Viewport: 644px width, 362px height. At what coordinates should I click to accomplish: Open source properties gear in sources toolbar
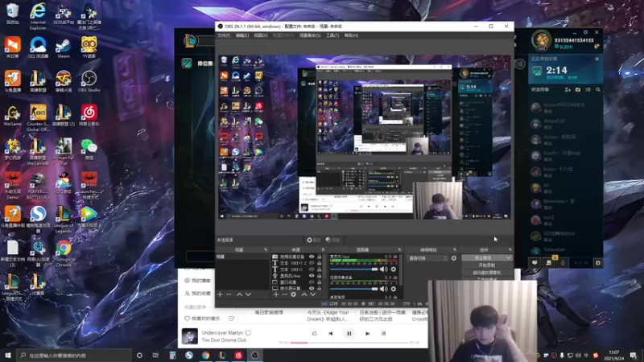click(x=293, y=294)
